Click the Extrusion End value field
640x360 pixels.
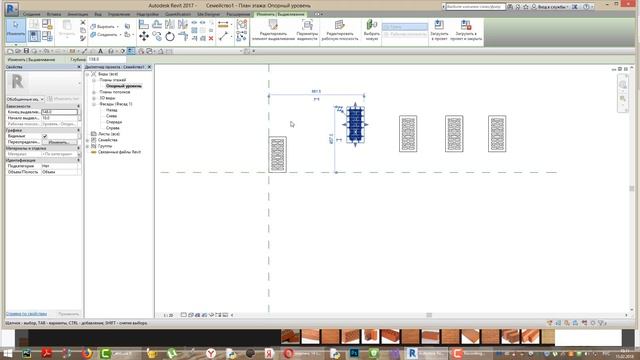[60, 112]
